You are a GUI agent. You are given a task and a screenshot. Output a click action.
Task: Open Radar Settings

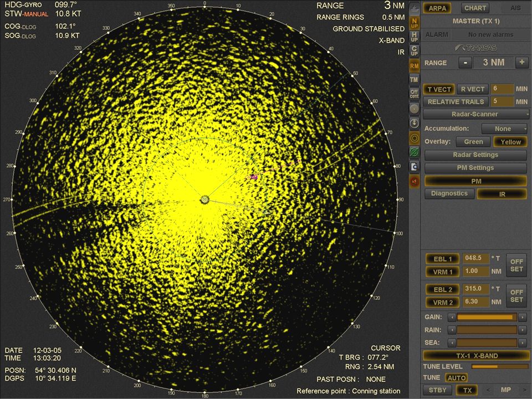[x=475, y=155]
